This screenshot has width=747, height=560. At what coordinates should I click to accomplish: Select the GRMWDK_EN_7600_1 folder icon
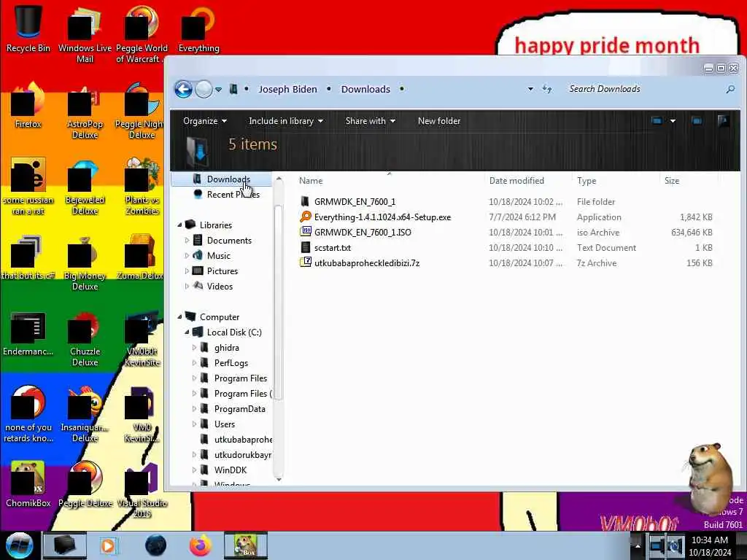click(x=306, y=201)
